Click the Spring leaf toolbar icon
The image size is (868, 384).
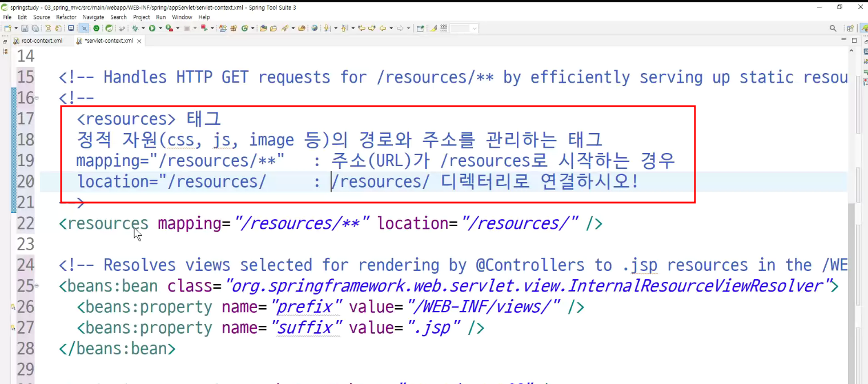tap(108, 28)
